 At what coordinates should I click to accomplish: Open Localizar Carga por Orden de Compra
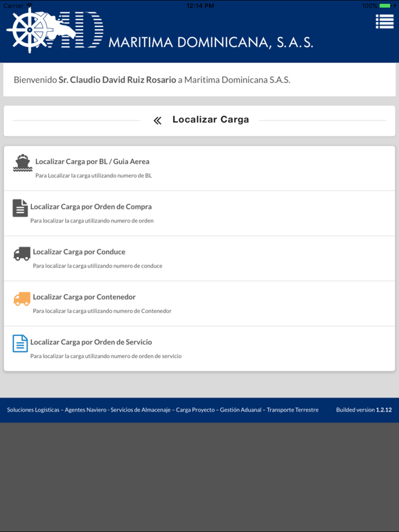point(199,213)
